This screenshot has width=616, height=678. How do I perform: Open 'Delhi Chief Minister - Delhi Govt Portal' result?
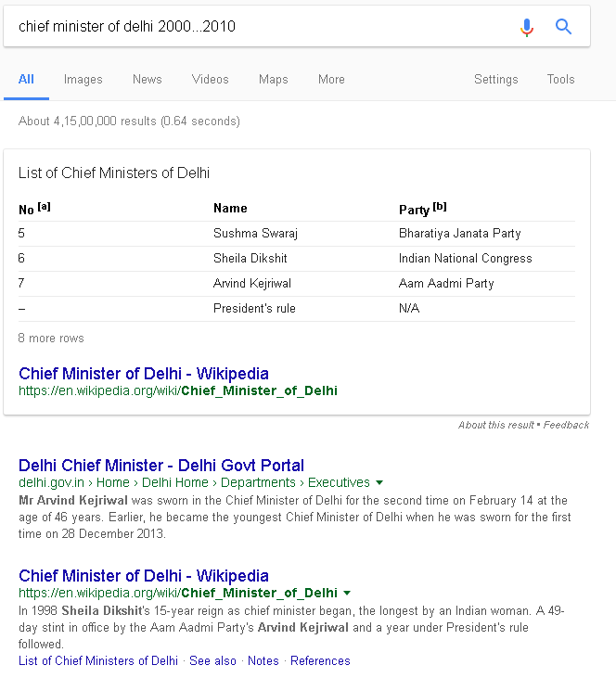pyautogui.click(x=161, y=466)
